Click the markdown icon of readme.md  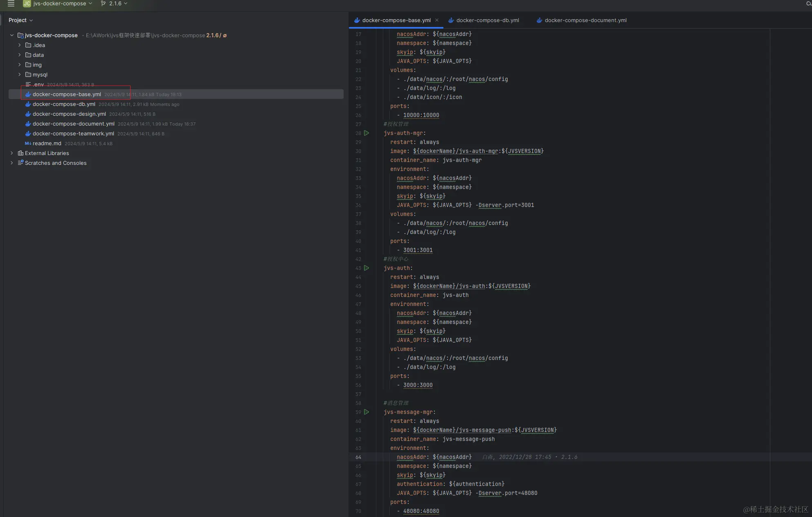tap(28, 144)
